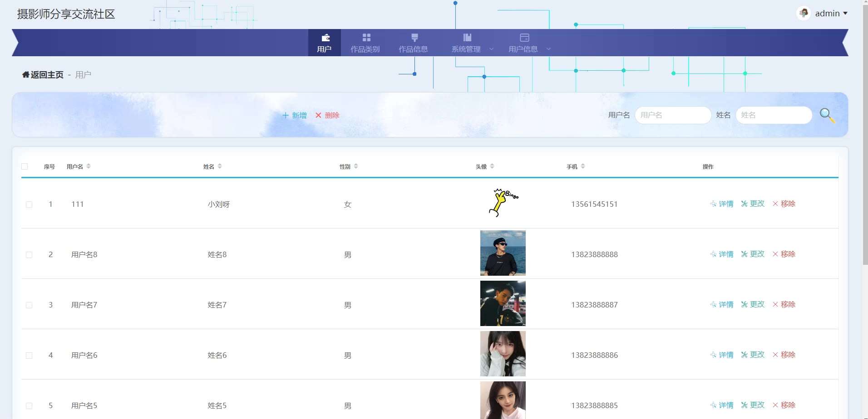
Task: Click the 摄影师分享交流社区 site title
Action: coord(66,14)
